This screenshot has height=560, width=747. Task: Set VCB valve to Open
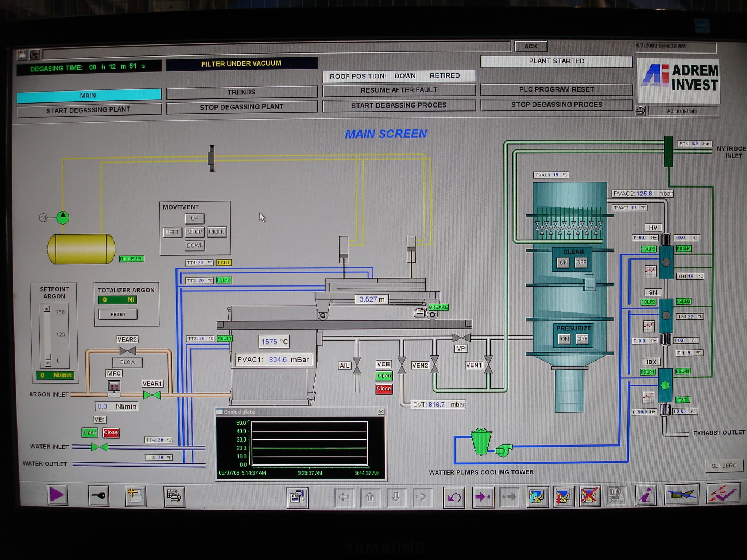[384, 376]
